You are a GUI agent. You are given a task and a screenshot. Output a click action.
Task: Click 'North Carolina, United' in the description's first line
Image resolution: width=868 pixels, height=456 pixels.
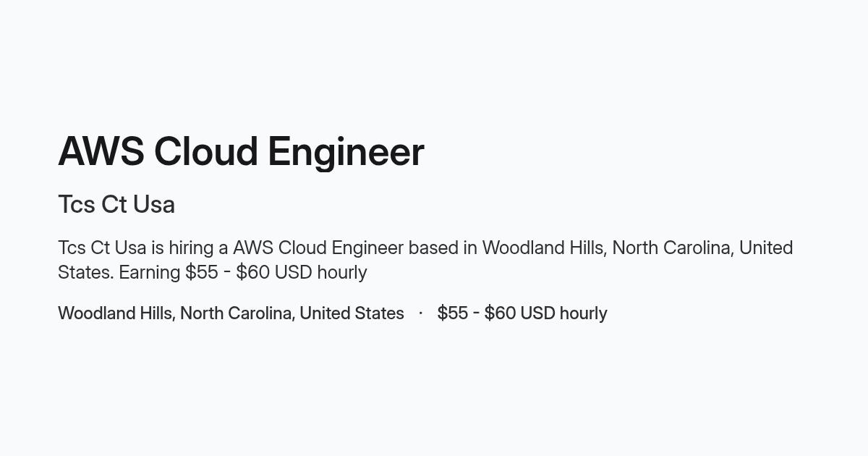pos(703,248)
